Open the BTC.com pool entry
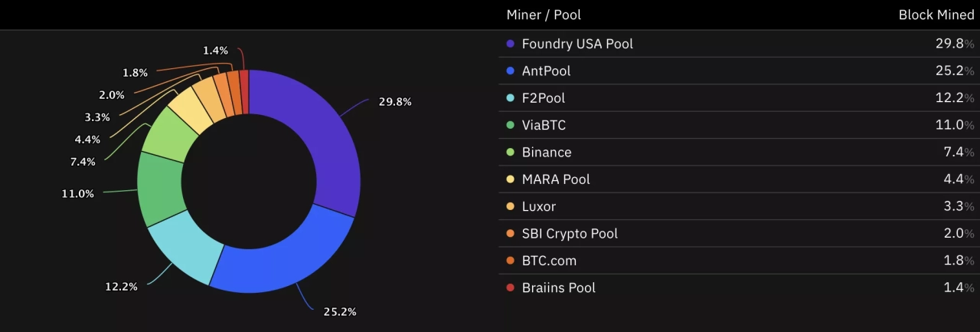 pyautogui.click(x=549, y=261)
